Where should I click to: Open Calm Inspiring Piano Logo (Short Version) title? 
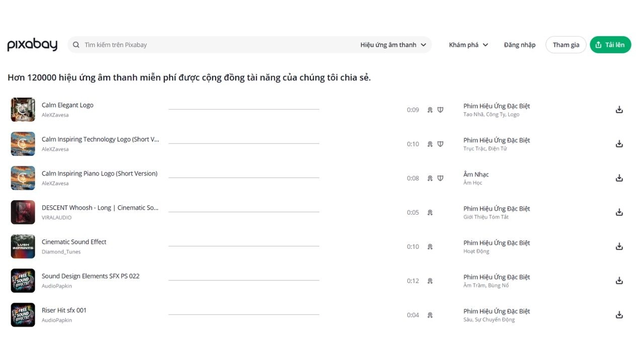100,173
